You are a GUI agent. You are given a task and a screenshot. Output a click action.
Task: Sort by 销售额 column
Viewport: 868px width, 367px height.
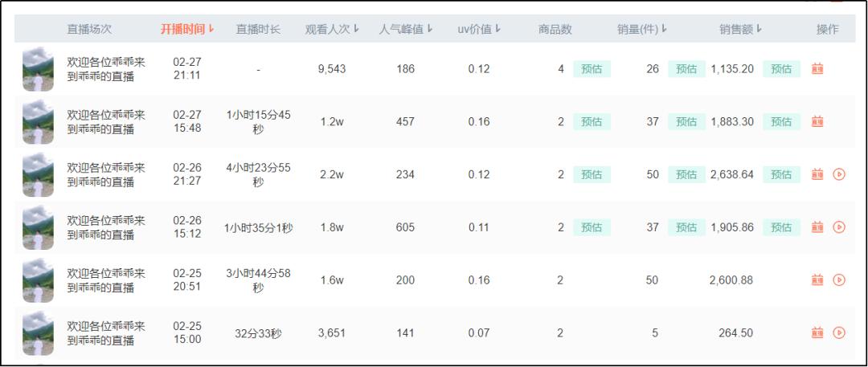(741, 30)
